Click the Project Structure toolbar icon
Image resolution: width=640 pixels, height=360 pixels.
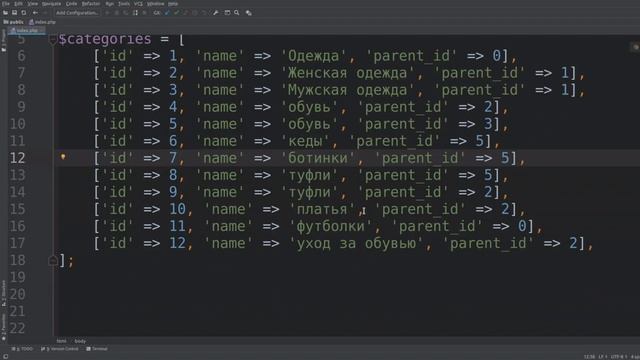click(227, 13)
